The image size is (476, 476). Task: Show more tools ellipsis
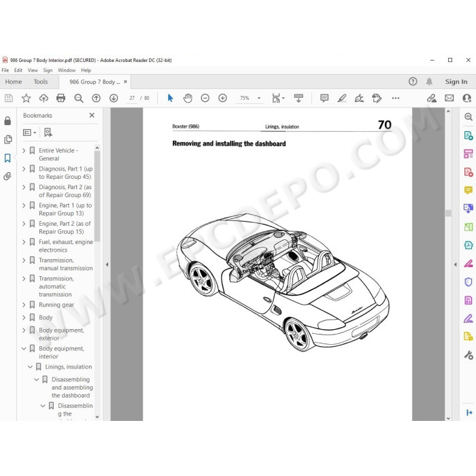pyautogui.click(x=396, y=98)
